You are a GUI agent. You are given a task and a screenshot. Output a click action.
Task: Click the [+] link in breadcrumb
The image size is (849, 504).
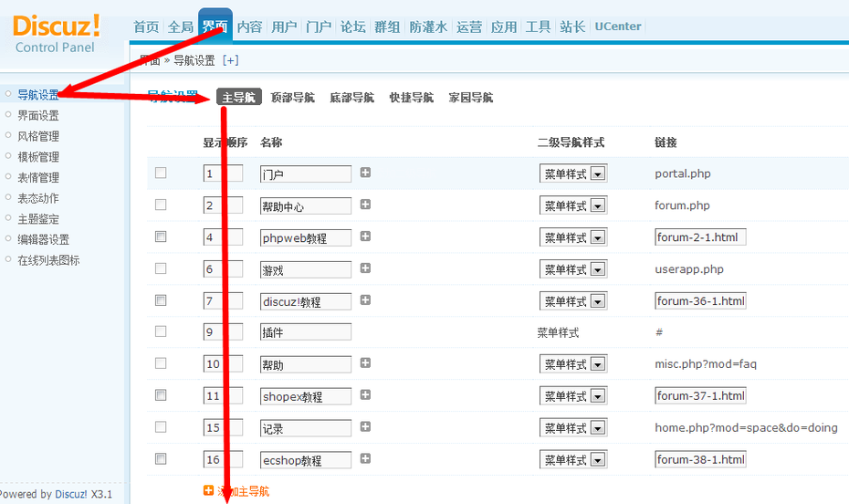231,60
